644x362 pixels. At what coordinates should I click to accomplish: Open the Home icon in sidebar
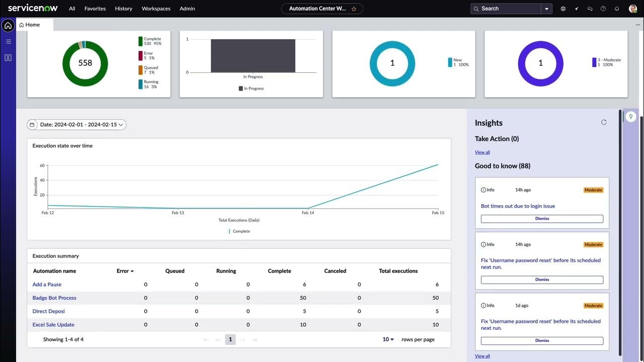click(8, 25)
